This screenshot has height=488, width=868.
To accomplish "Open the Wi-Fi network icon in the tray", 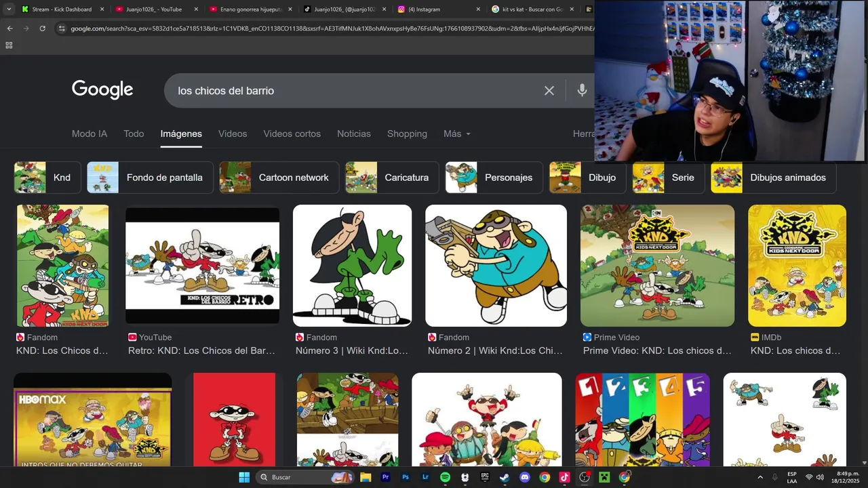I will click(808, 477).
